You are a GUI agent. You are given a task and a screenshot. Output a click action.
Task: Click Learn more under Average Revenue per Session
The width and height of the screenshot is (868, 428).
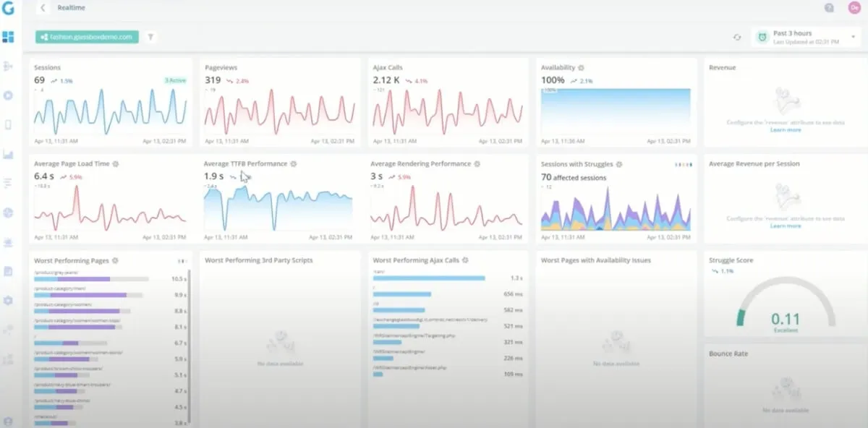(x=786, y=226)
